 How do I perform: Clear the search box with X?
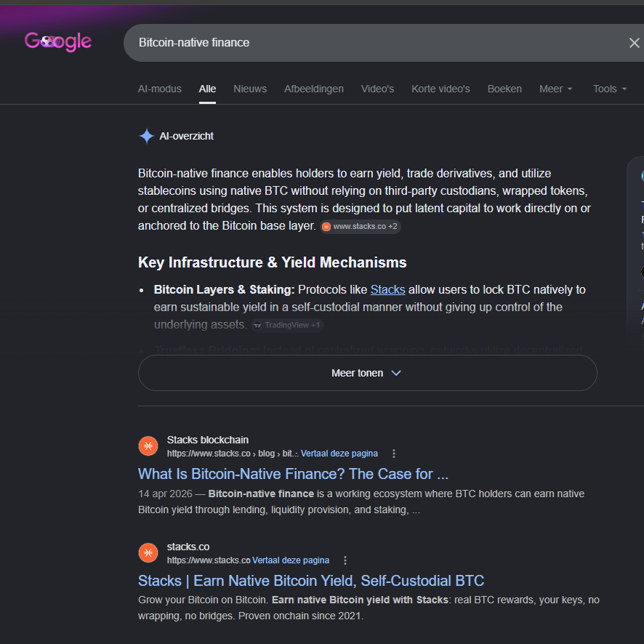[634, 43]
